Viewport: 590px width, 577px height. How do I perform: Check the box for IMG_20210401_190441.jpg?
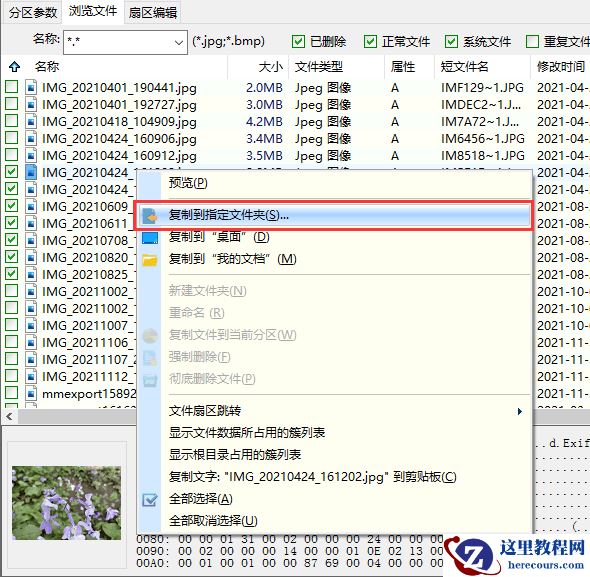12,87
